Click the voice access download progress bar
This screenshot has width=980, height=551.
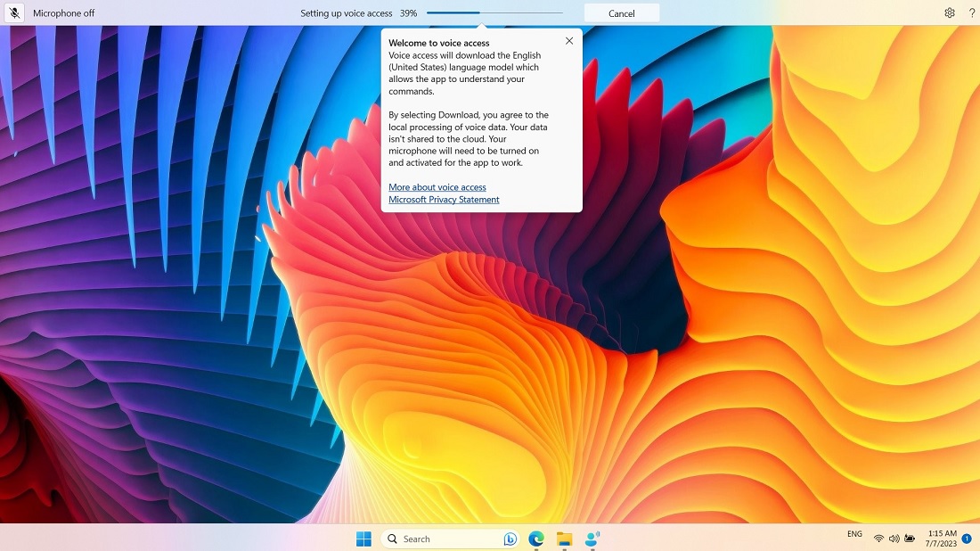tap(494, 12)
